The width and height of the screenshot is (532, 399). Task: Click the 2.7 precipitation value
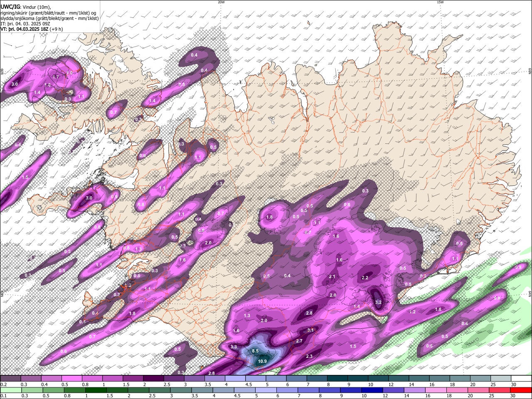coord(299,341)
